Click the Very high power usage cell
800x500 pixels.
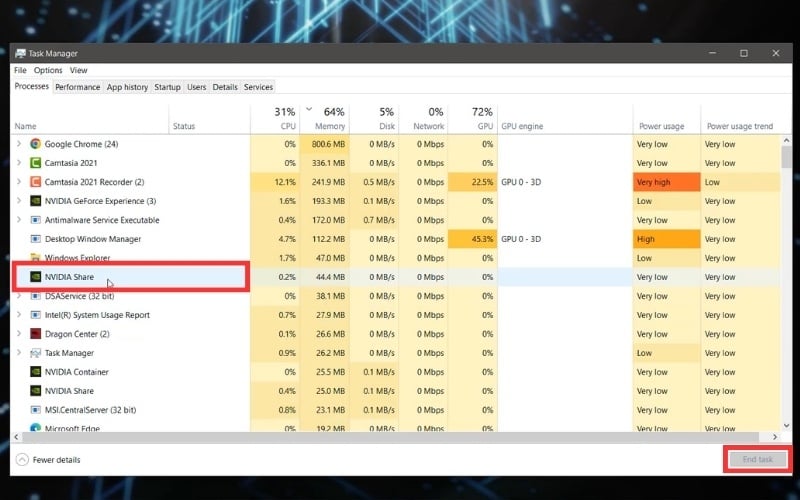(667, 182)
